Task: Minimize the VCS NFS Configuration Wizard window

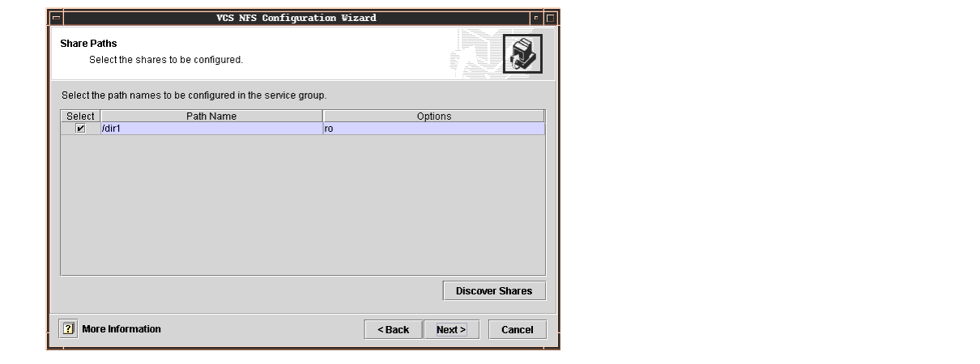Action: pos(536,18)
